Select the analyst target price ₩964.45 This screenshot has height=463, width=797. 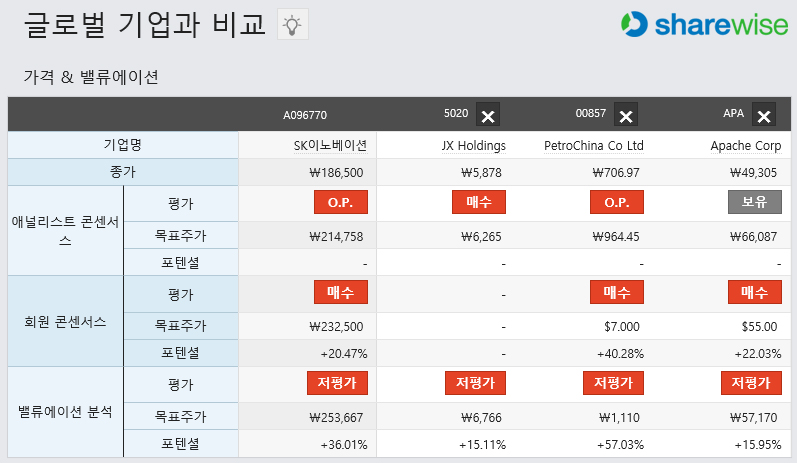tap(616, 237)
